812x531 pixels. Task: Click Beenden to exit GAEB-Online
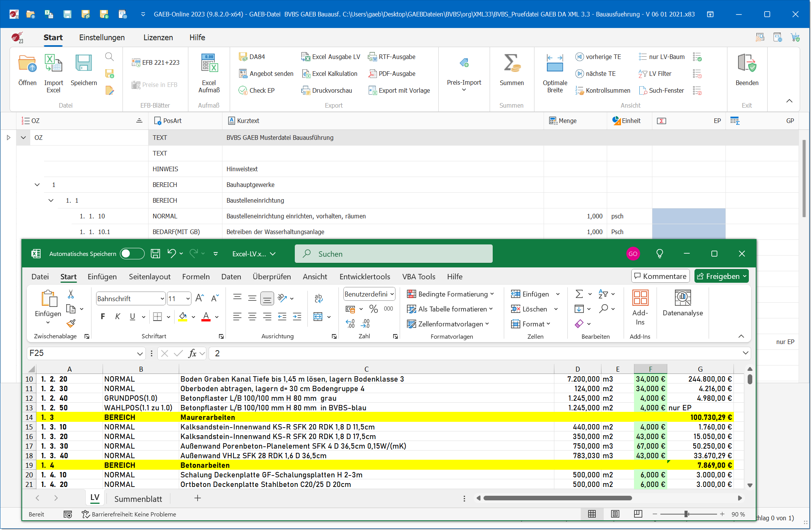pos(746,73)
